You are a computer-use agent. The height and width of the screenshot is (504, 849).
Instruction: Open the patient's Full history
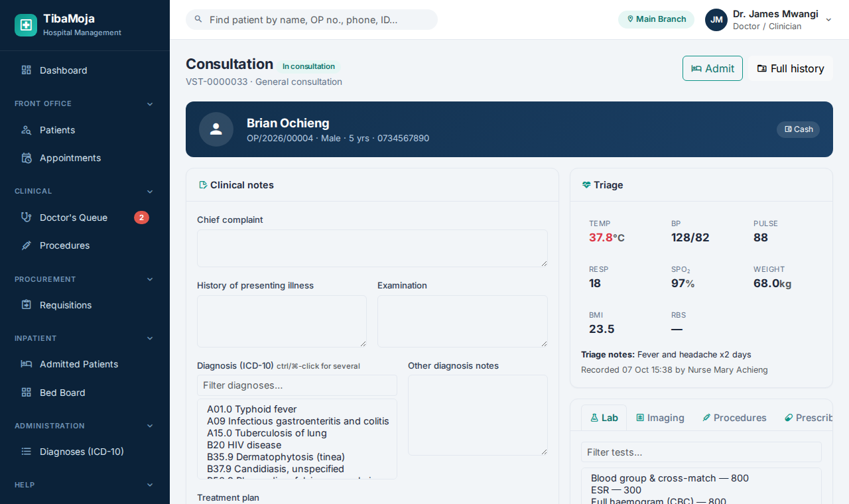pos(791,68)
